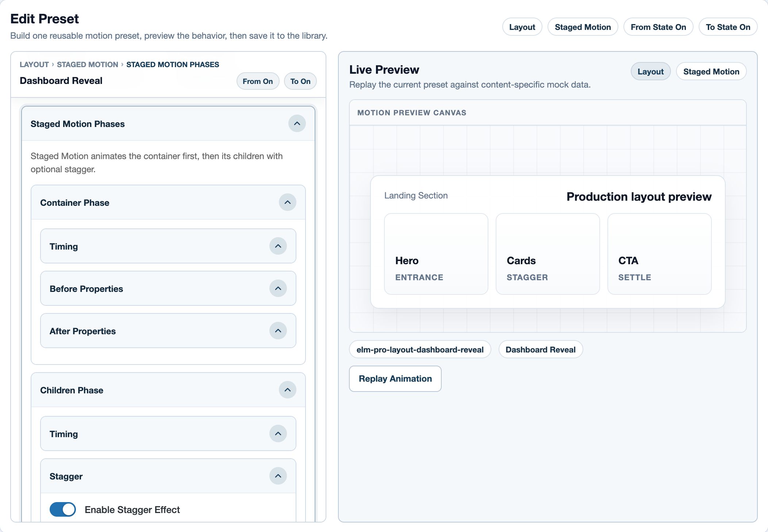Click the Edit Preset page heading
Image resolution: width=768 pixels, height=532 pixels.
[x=45, y=19]
